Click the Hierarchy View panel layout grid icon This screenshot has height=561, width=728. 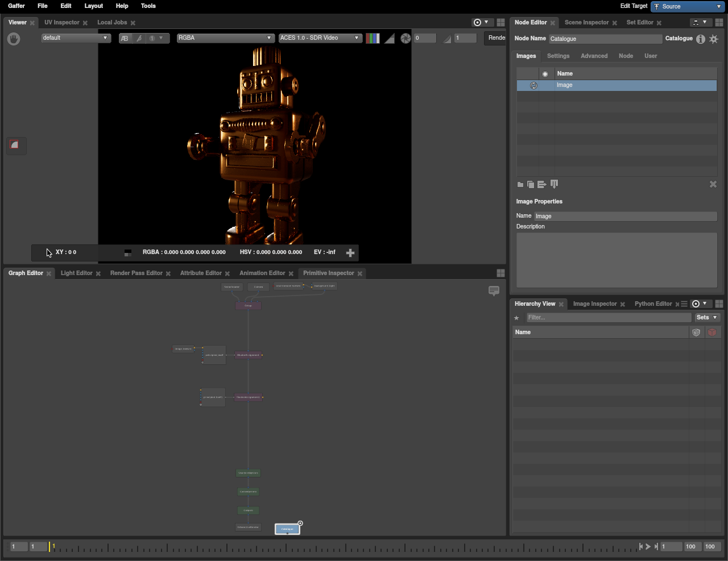[719, 304]
